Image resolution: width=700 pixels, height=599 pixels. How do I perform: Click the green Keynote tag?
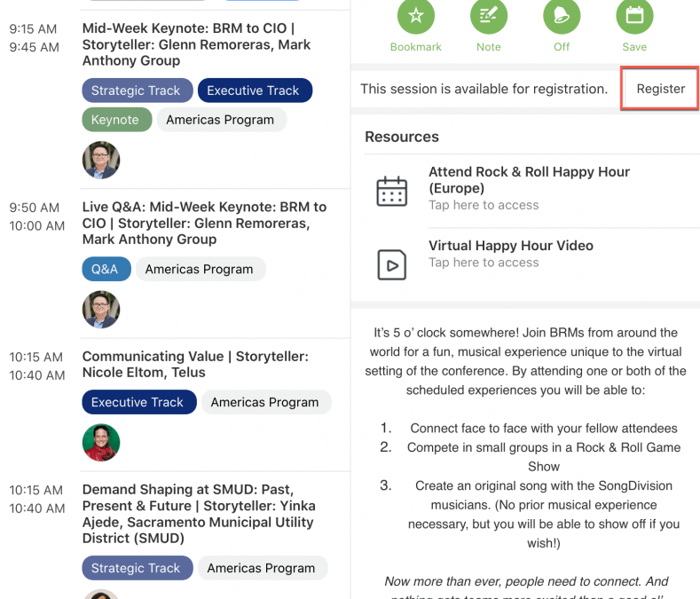[116, 120]
